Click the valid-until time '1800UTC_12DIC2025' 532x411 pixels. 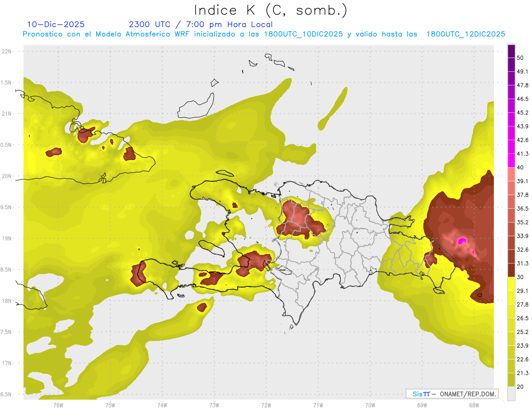[466, 34]
